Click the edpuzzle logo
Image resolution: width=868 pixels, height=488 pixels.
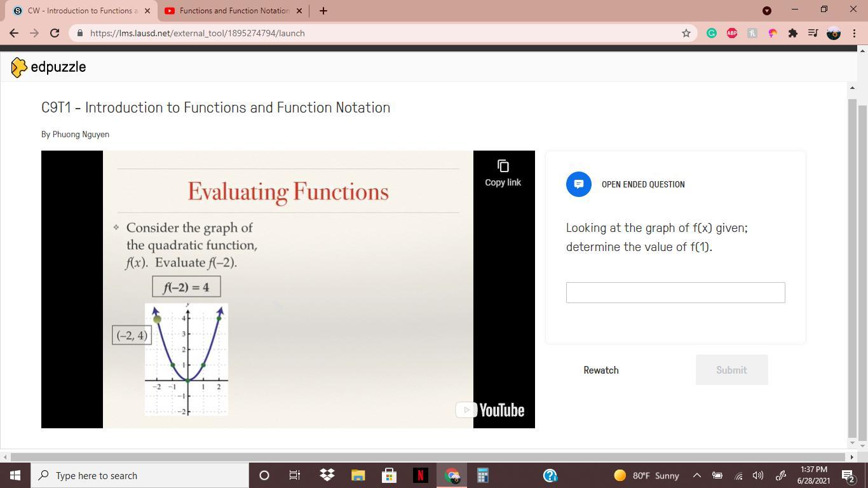[x=48, y=67]
